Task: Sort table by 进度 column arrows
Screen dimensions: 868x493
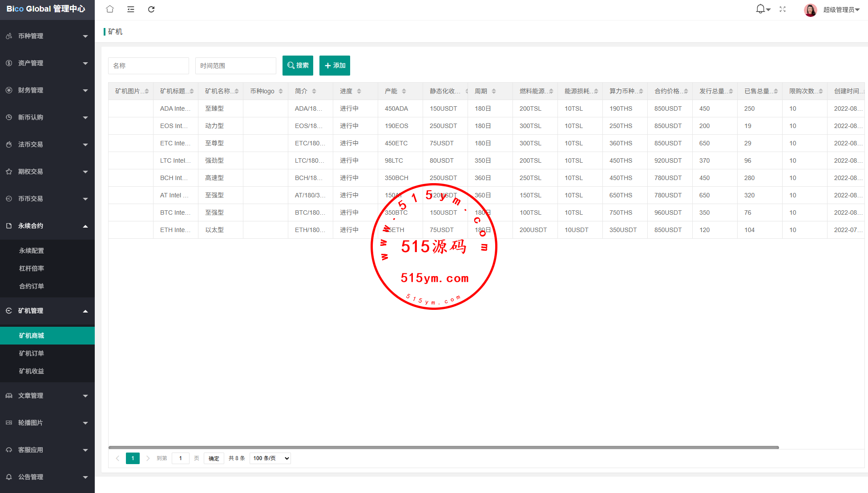Action: click(x=359, y=91)
